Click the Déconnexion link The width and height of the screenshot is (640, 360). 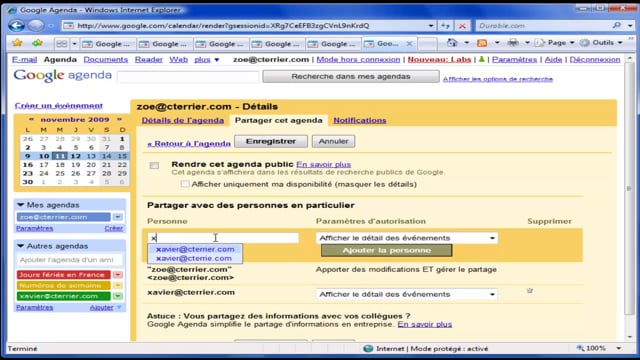tap(595, 60)
